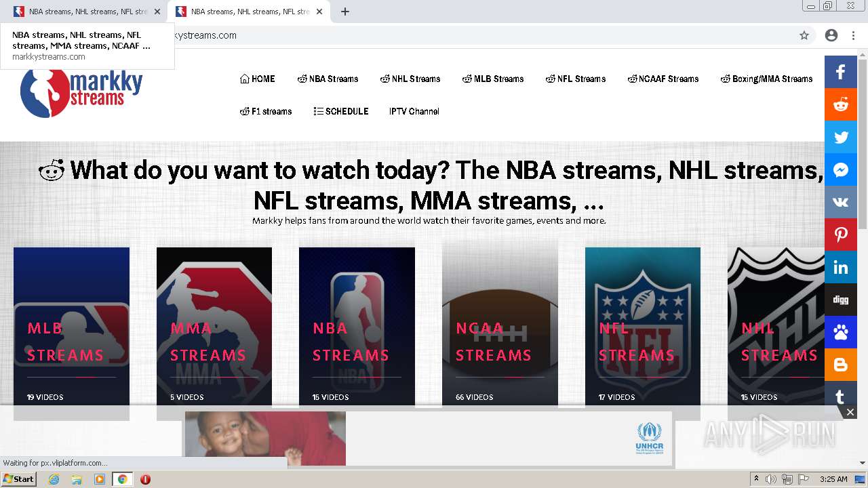
Task: Share via Facebook Messenger
Action: (x=841, y=169)
